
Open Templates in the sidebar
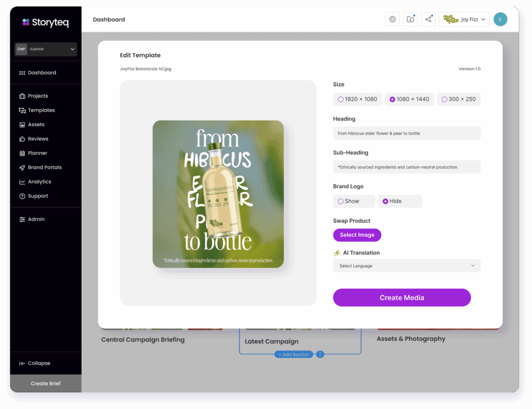coord(41,110)
